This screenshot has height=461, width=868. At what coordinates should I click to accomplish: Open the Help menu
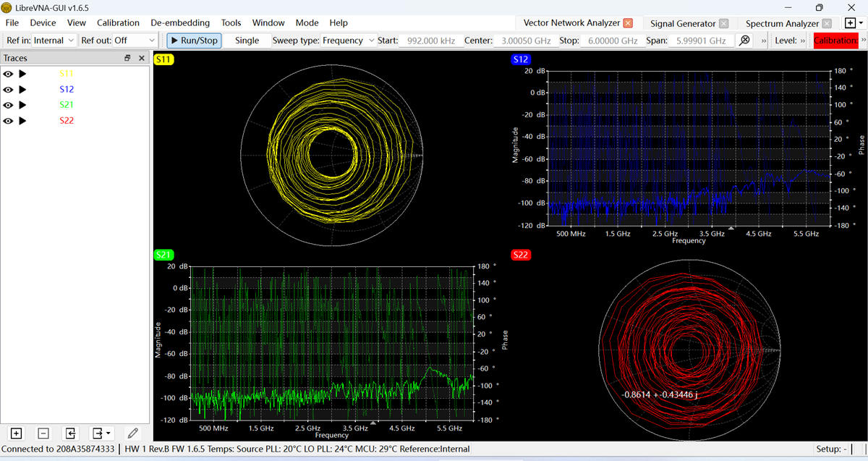(339, 23)
